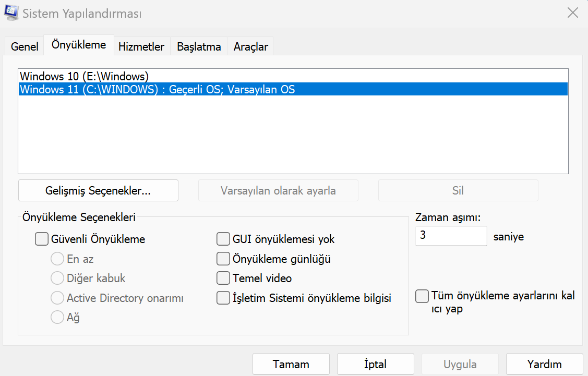Click the İptal button
The image size is (588, 376).
(x=375, y=364)
